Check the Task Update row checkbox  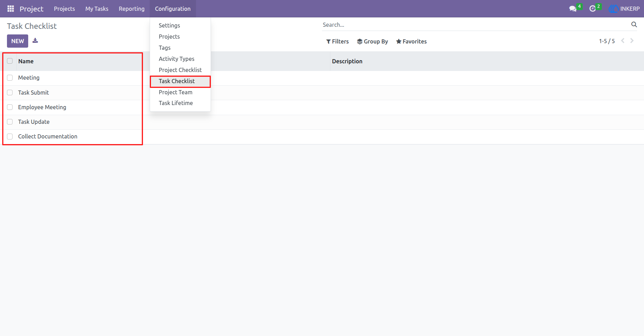10,122
